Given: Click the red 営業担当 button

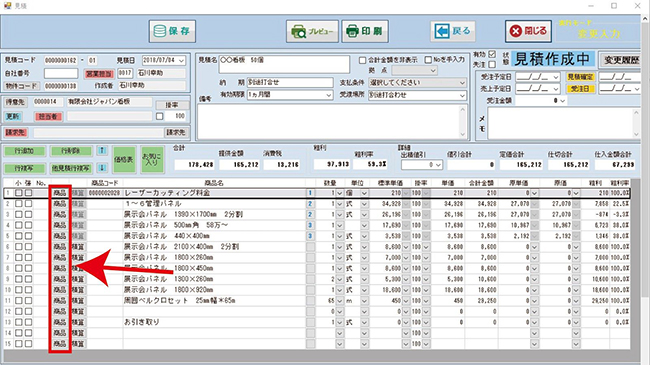Looking at the screenshot, I should pos(99,74).
